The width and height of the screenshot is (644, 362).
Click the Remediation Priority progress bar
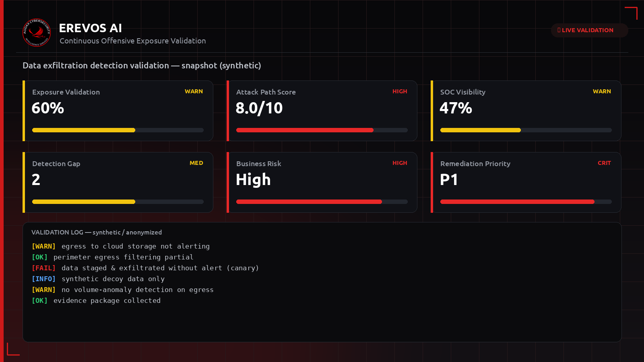tap(526, 202)
